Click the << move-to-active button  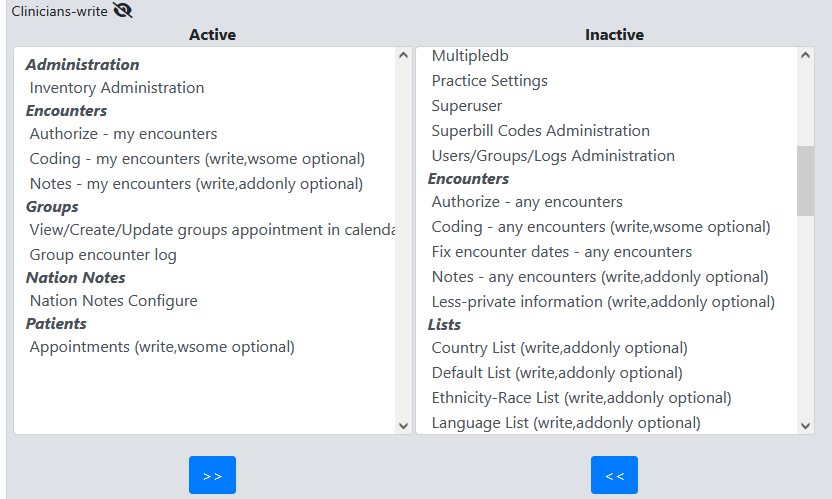point(614,475)
